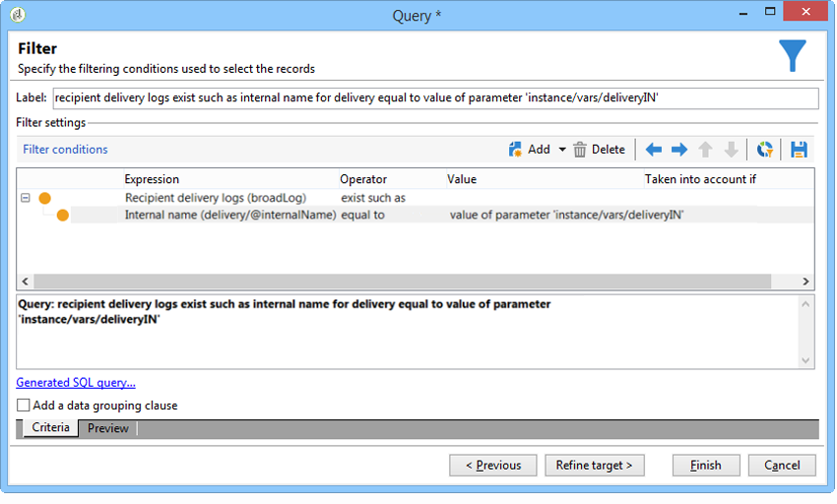Image resolution: width=837 pixels, height=504 pixels.
Task: Enable Add a data grouping clause
Action: coord(23,406)
